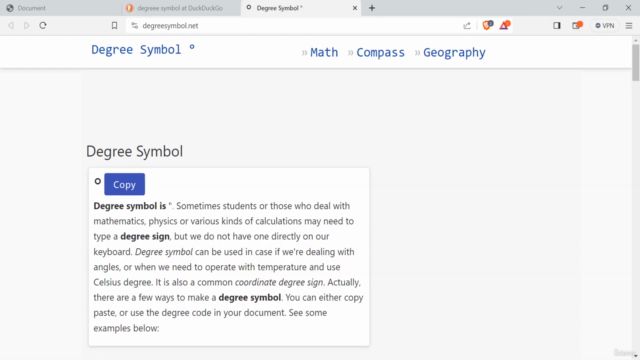Click the Degree Symbol page heading
Viewport: 640px width, 360px height.
point(134,151)
